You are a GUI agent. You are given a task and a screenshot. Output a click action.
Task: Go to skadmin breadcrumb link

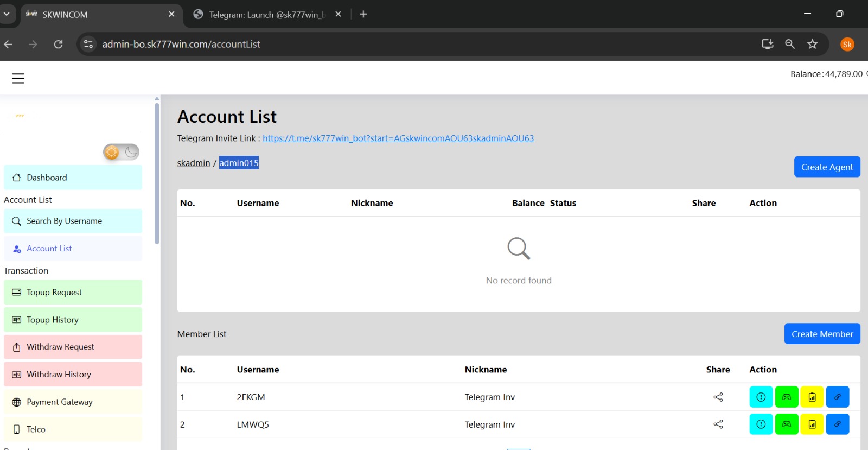pos(193,163)
